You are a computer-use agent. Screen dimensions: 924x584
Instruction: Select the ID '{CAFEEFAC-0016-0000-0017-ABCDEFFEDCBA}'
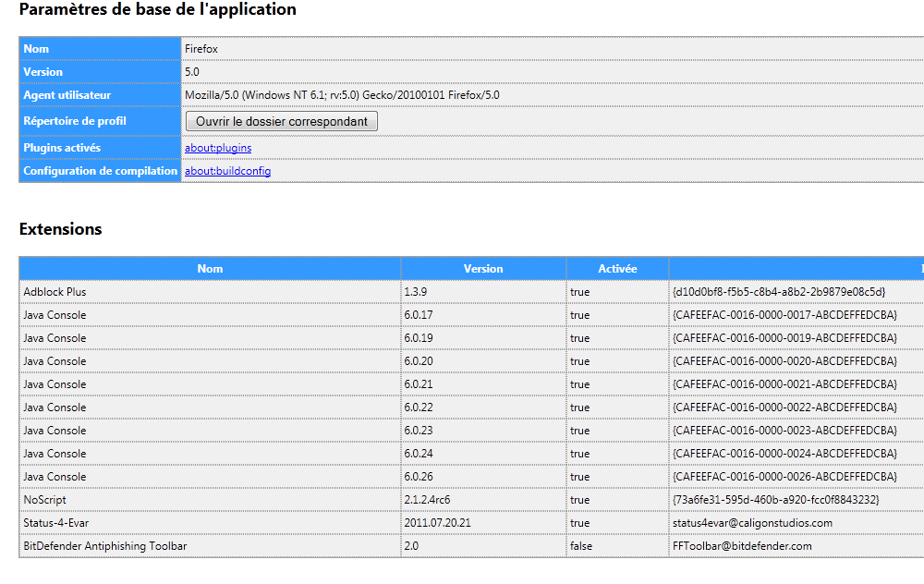[x=784, y=315]
